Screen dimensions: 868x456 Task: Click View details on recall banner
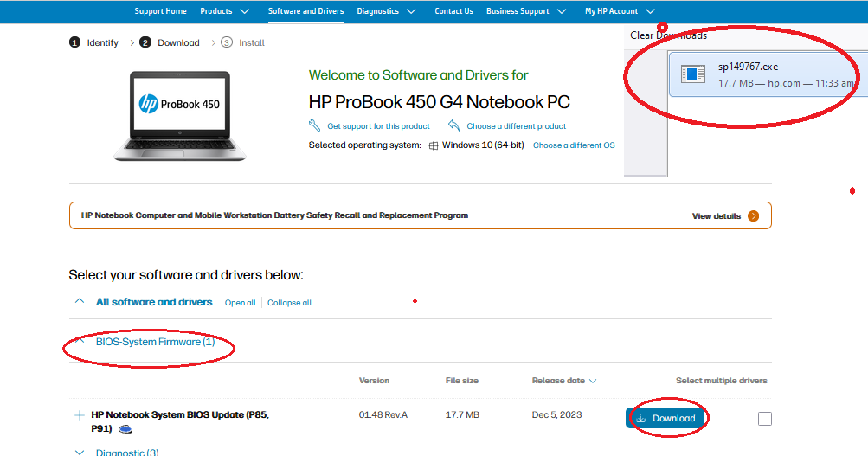pos(717,215)
